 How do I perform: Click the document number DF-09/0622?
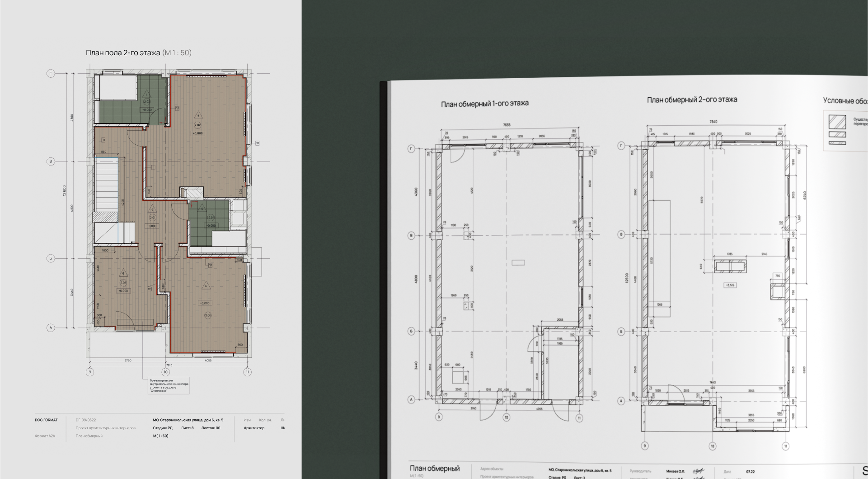(x=86, y=420)
